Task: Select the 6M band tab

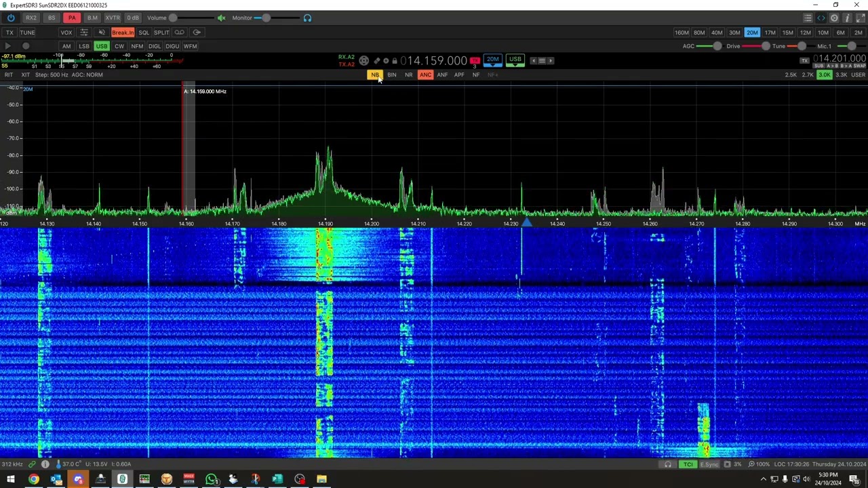Action: coord(840,33)
